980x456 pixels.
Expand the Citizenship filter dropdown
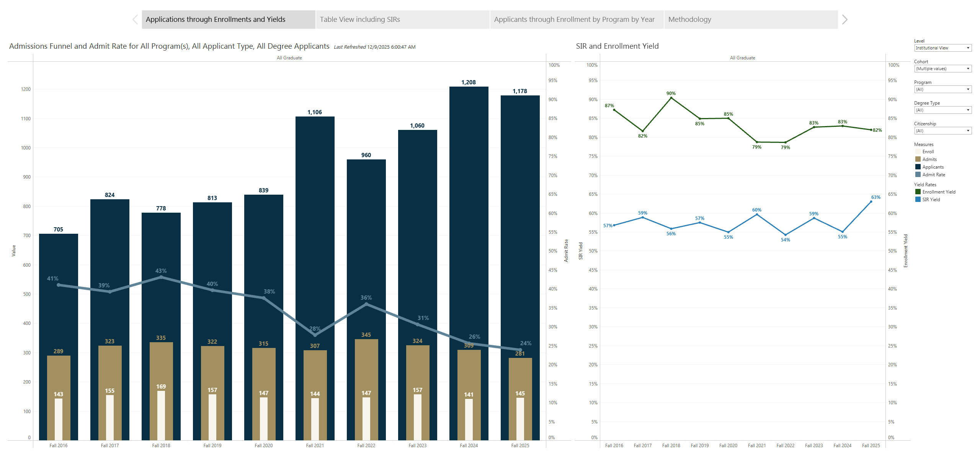click(942, 131)
